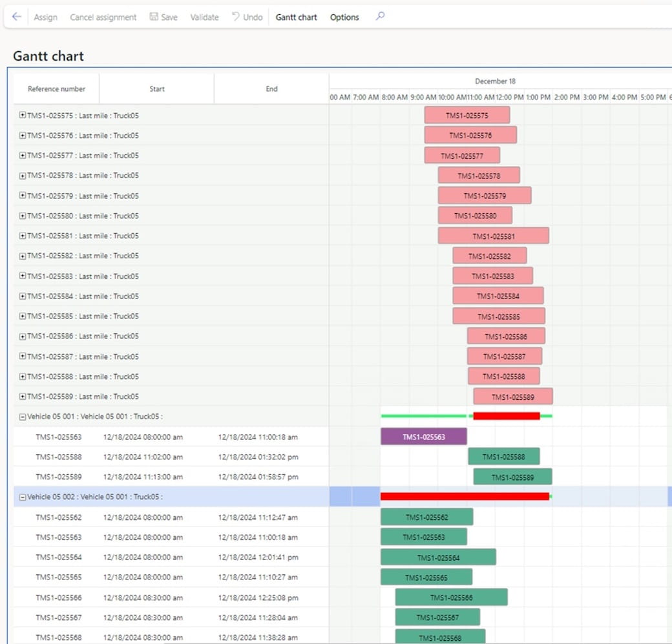Viewport: 672px width, 644px height.
Task: Open the Gantt chart menu tab
Action: pyautogui.click(x=296, y=17)
